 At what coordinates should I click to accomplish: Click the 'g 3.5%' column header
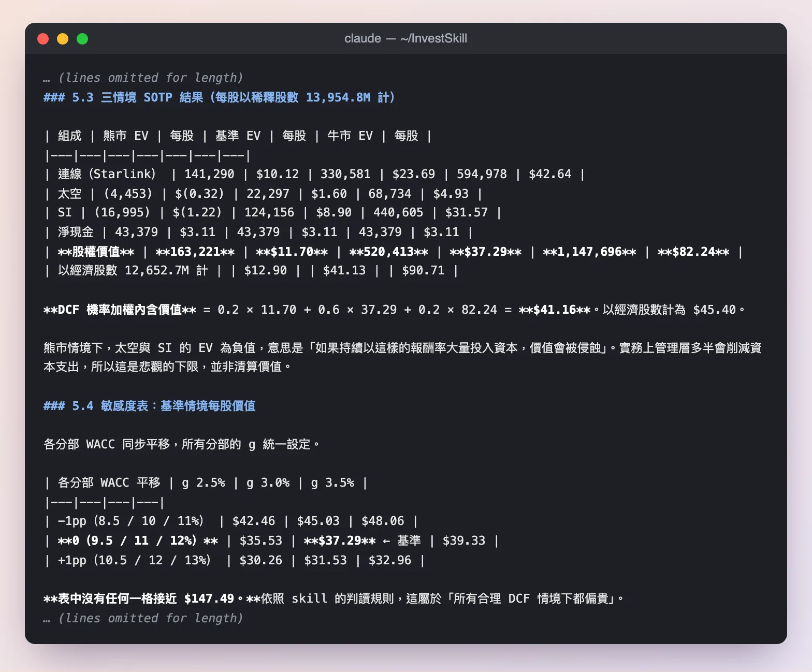point(332,483)
